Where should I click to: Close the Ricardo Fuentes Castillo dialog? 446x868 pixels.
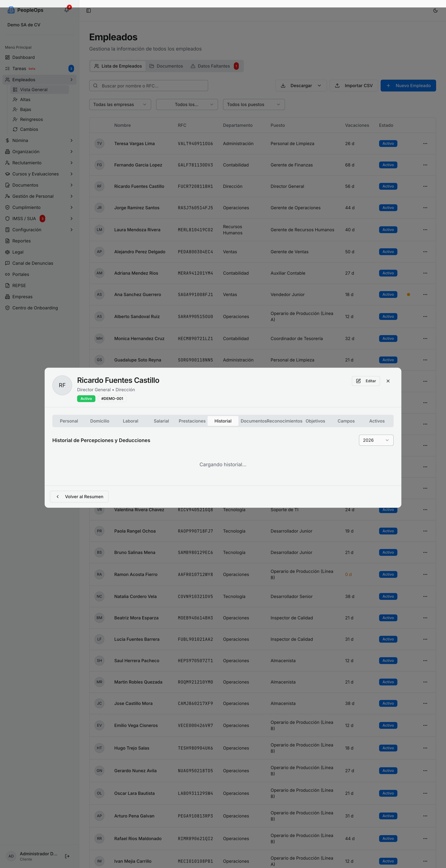point(388,381)
